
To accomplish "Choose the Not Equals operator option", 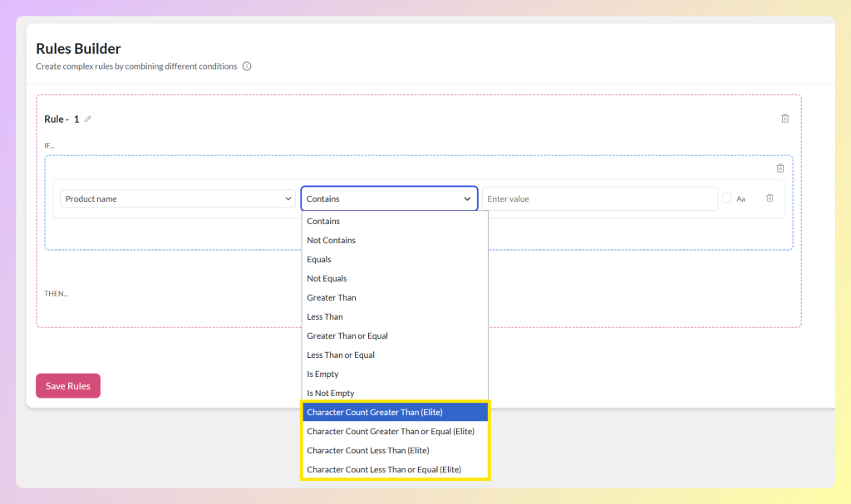I will pos(395,278).
